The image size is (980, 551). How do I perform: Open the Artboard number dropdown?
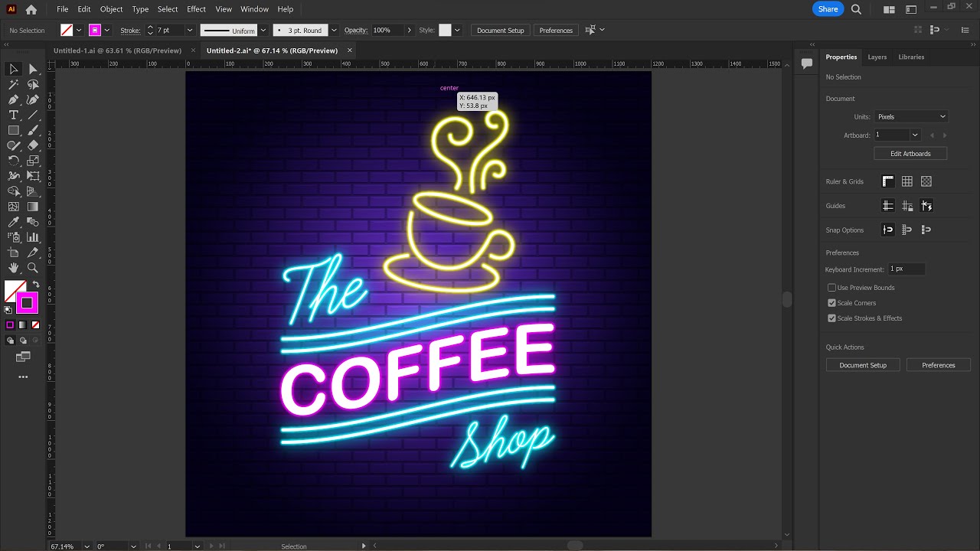click(915, 135)
